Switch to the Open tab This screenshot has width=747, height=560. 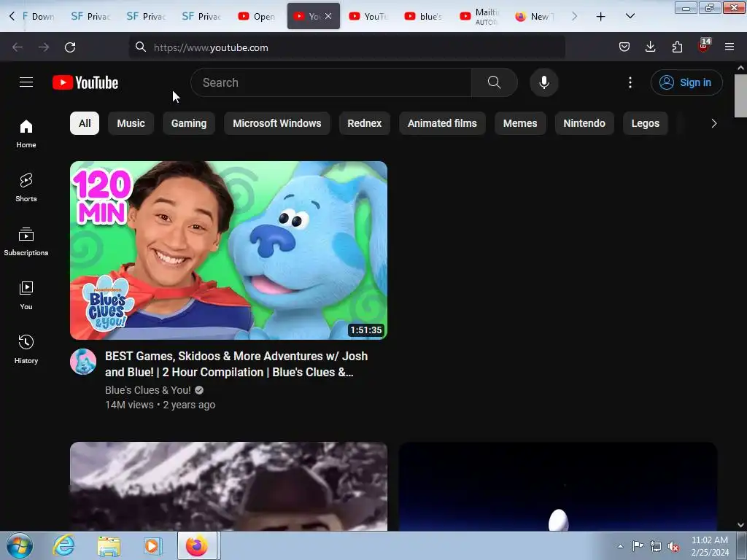(258, 16)
